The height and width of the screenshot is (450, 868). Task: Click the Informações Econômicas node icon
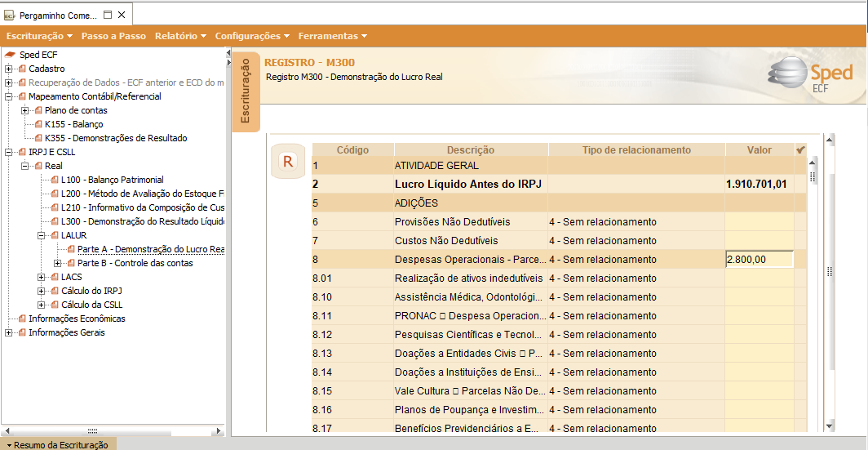[x=22, y=319]
